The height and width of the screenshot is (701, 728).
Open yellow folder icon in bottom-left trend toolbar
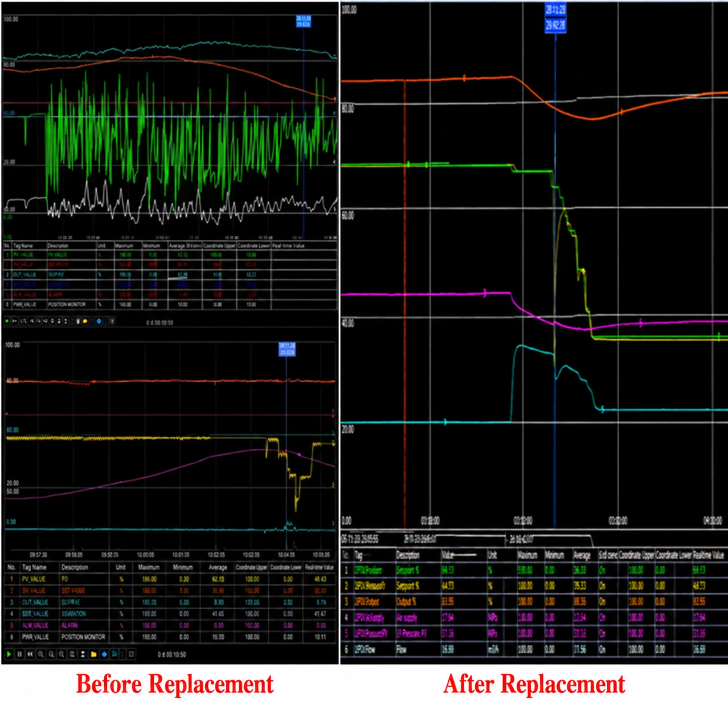93,654
